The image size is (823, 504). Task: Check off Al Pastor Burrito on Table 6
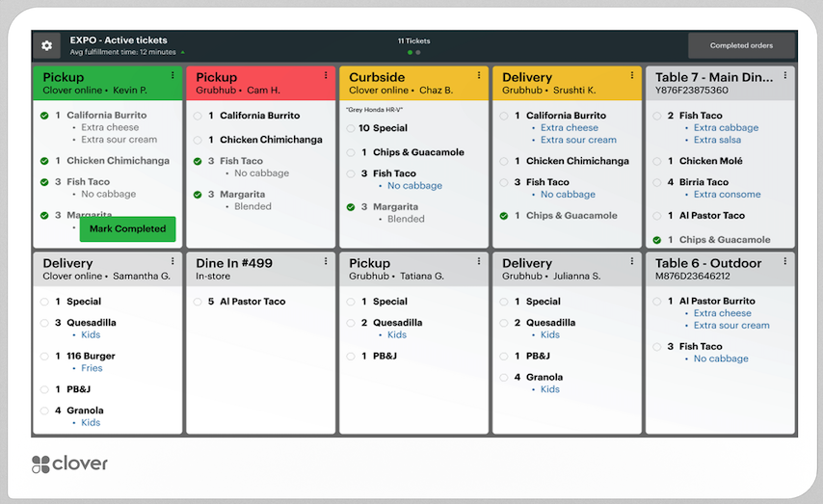click(656, 302)
